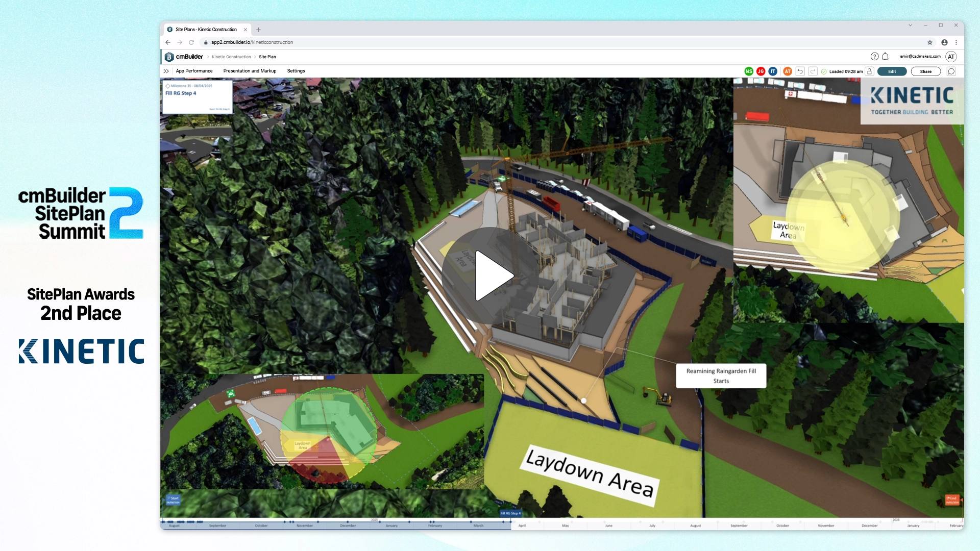Click the green zone overview thumbnail

(322, 432)
